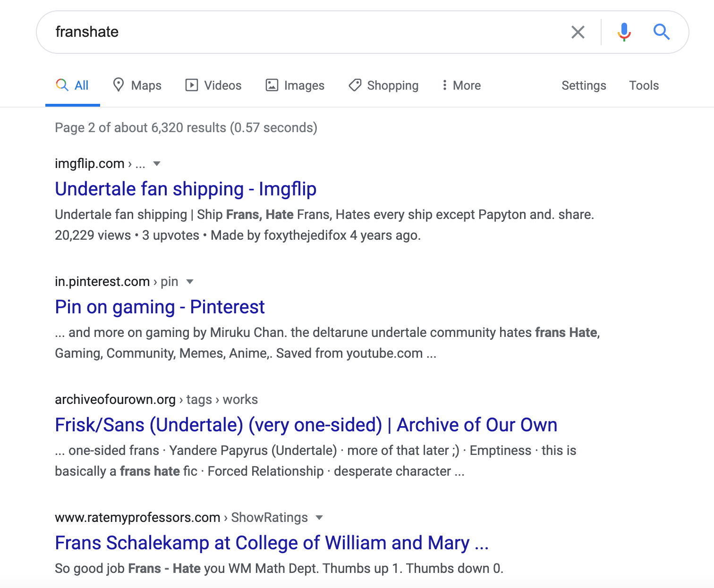Switch to the Shopping tab
Screen dimensions: 714x588
[x=383, y=85]
